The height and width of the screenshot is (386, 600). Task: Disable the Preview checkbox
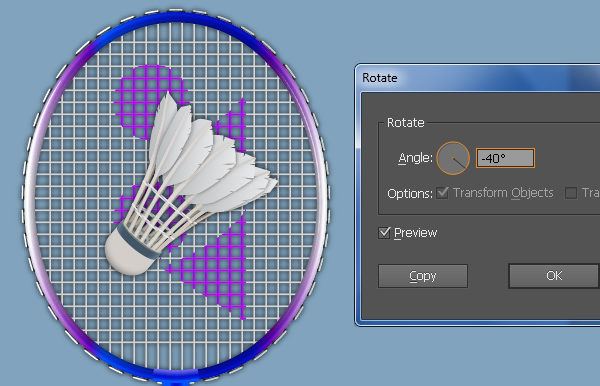click(384, 233)
